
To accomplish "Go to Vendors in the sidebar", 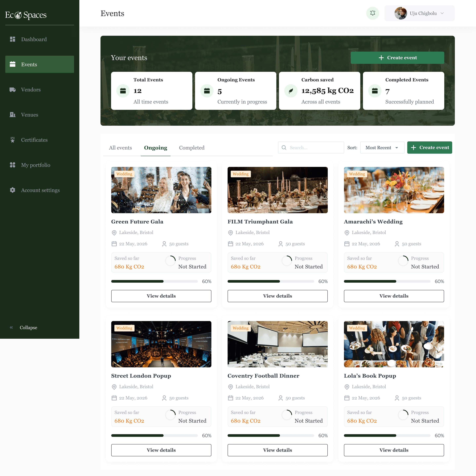I will tap(40, 89).
